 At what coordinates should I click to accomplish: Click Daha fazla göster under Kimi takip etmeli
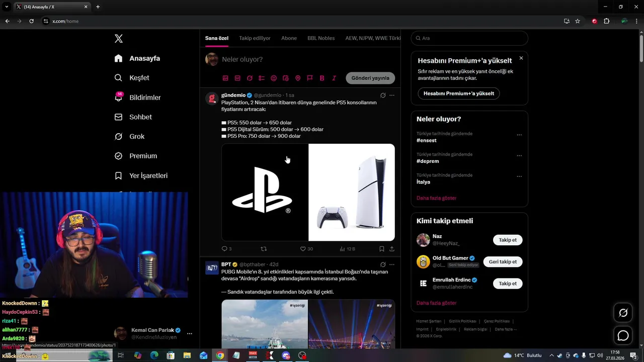tap(437, 303)
